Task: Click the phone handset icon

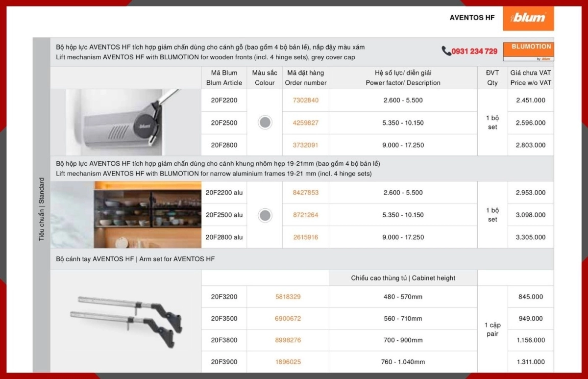Action: [446, 51]
